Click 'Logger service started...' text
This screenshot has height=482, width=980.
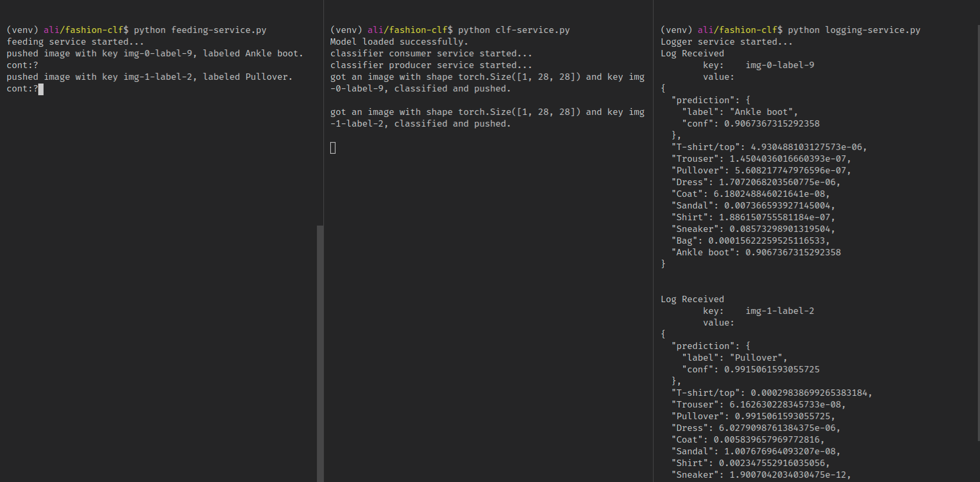(726, 41)
